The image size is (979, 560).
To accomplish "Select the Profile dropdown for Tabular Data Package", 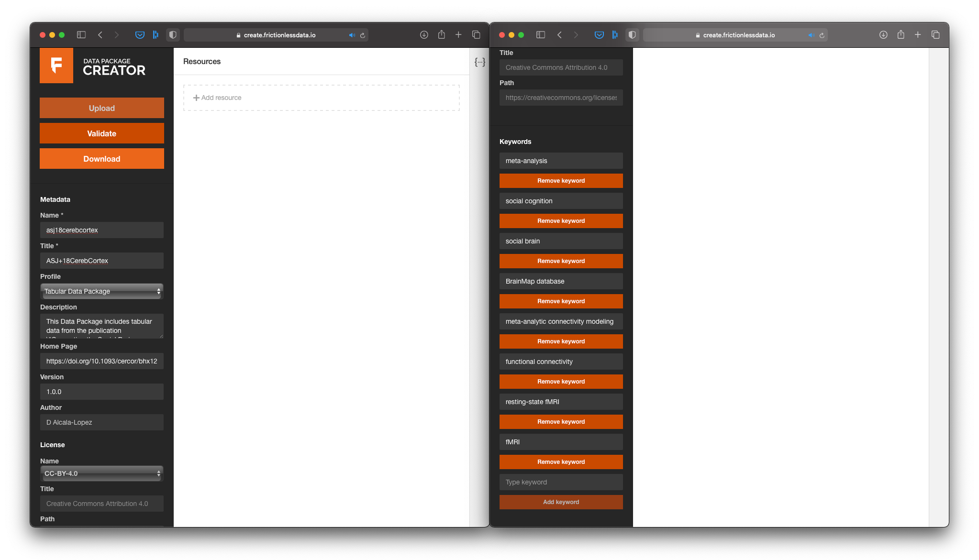I will tap(101, 291).
